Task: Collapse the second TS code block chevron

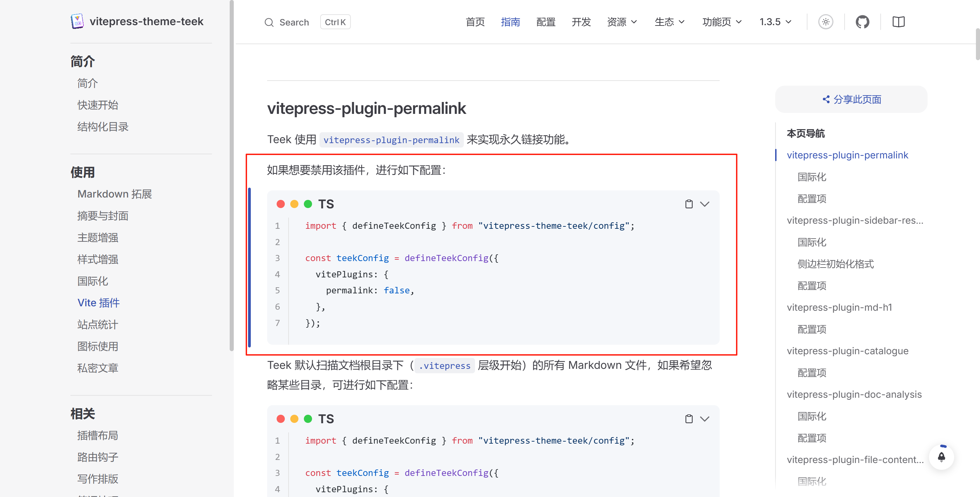Action: point(705,419)
